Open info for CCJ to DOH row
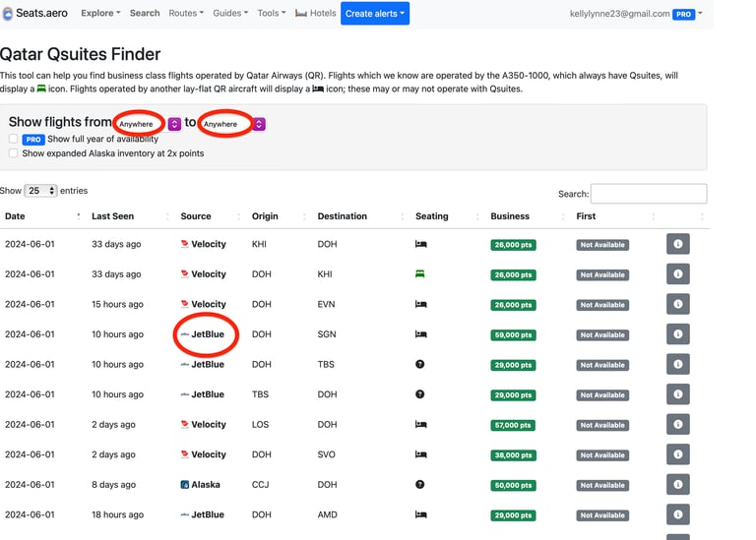Screen dimensions: 756x540 (x=678, y=484)
